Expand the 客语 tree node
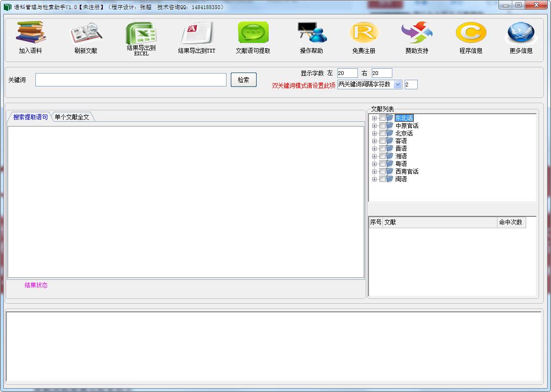This screenshot has width=551, height=392. click(374, 141)
